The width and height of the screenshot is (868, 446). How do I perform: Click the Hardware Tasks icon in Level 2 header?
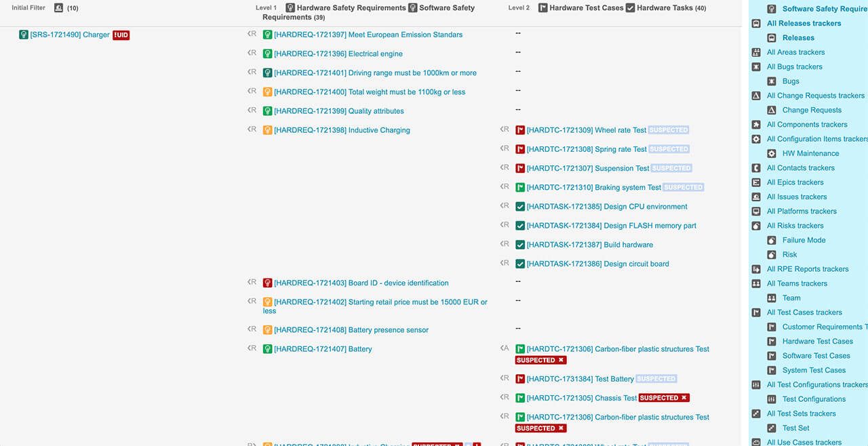coord(630,8)
